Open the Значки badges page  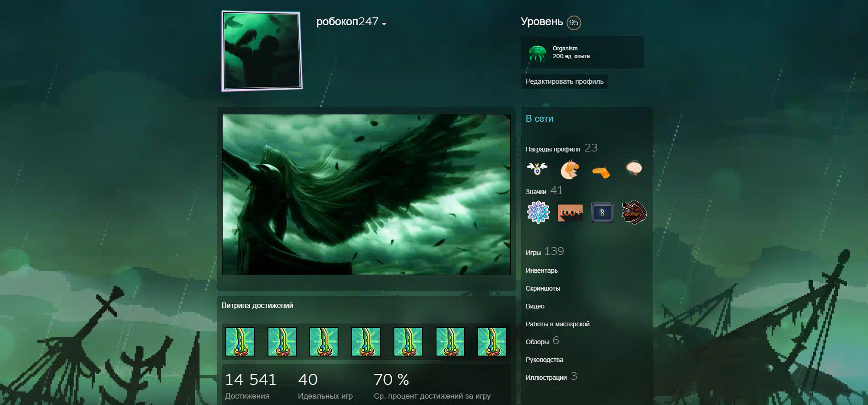point(536,192)
